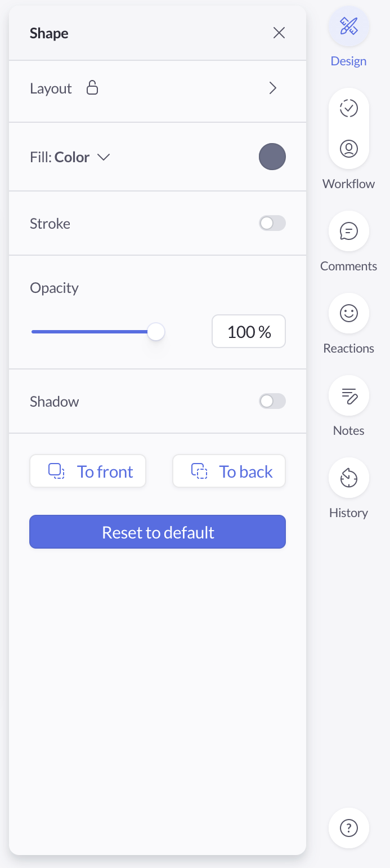Click the opacity percentage field
This screenshot has width=390, height=868.
[x=248, y=331]
